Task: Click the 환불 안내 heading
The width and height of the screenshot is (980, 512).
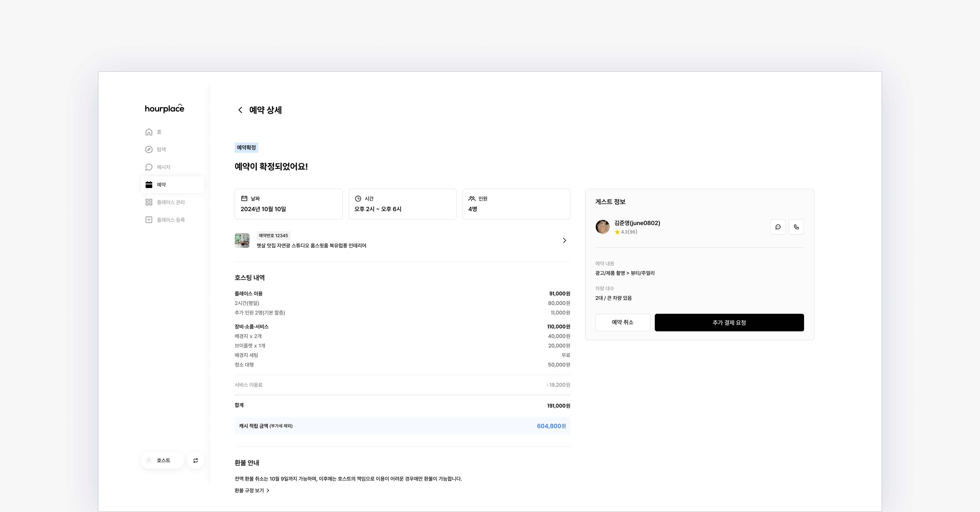Action: pyautogui.click(x=247, y=463)
